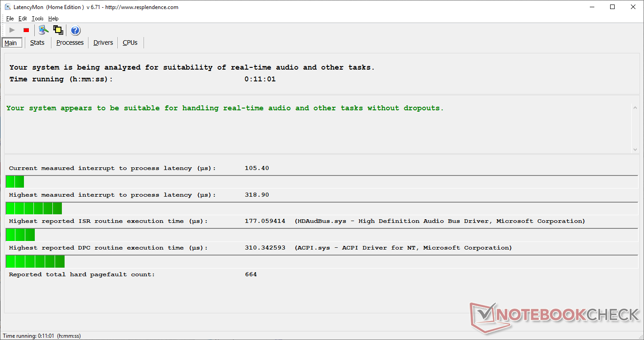Click the current interrupt latency green bar
This screenshot has width=644, height=340.
coord(15,182)
